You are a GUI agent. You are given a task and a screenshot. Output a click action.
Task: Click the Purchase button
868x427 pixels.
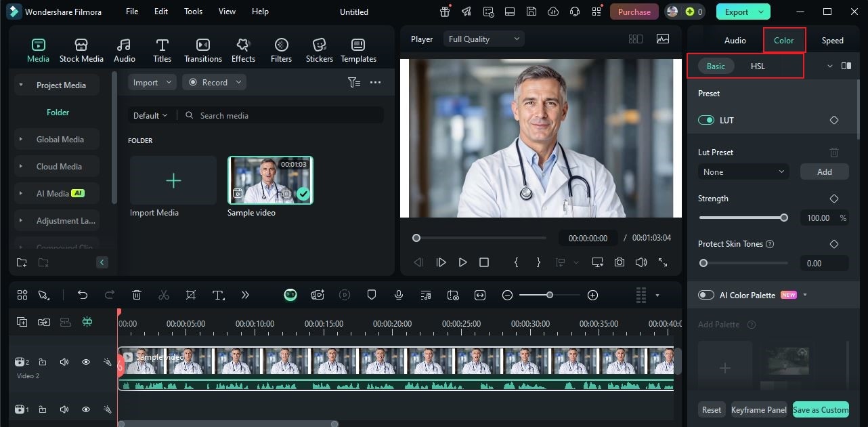(x=634, y=12)
